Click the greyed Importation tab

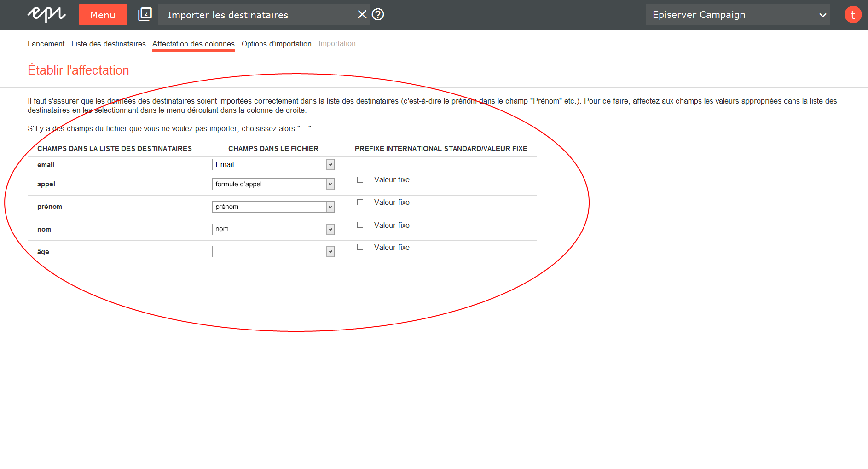coord(337,44)
